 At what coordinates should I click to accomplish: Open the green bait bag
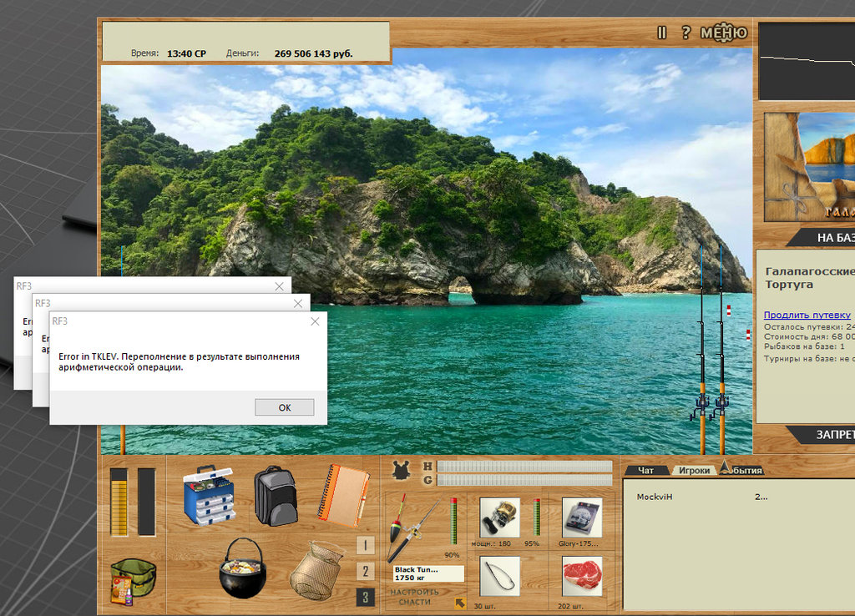pos(133,583)
